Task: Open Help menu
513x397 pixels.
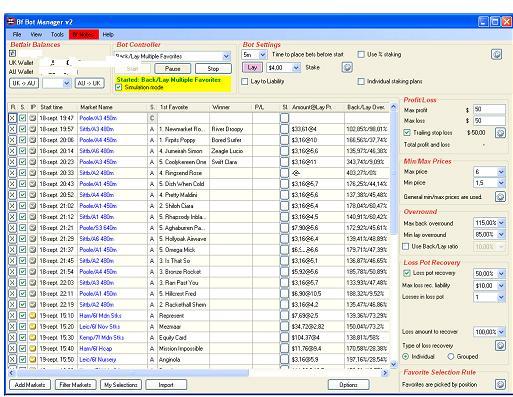Action: coord(108,34)
